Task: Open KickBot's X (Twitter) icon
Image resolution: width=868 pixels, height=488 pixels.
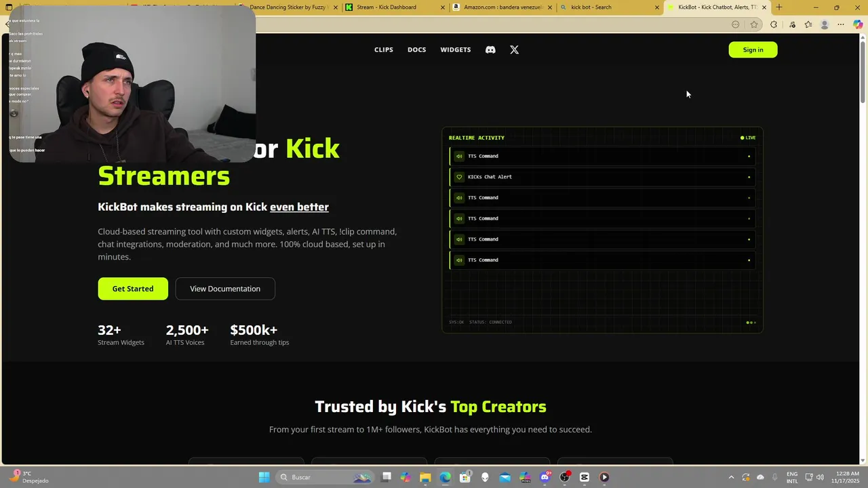Action: [x=514, y=49]
